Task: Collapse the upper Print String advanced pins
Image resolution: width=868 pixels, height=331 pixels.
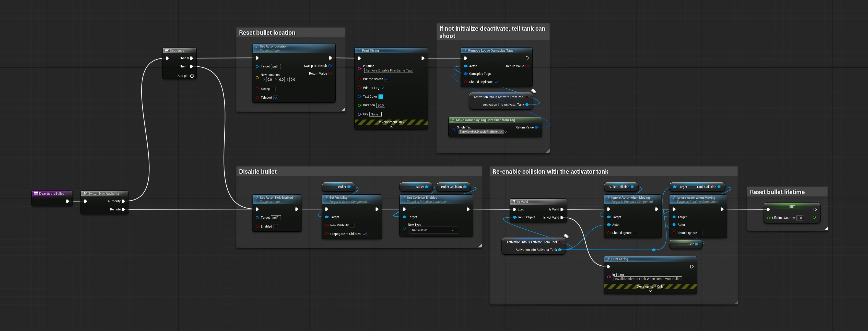Action: [x=391, y=127]
